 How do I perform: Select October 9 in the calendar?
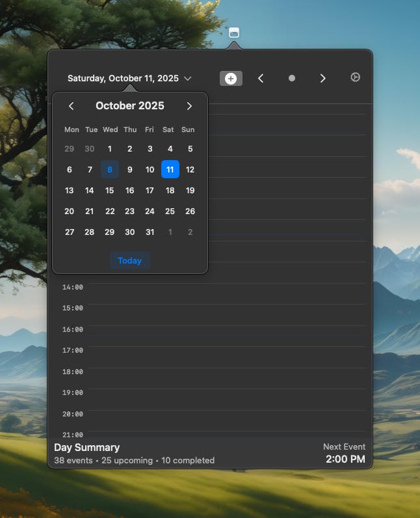(129, 169)
